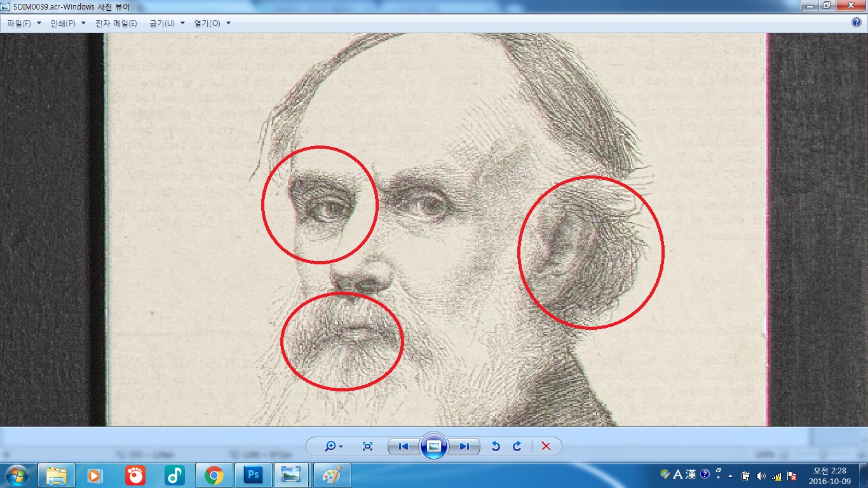Click the SDIM0039.acr window title text

[x=72, y=6]
